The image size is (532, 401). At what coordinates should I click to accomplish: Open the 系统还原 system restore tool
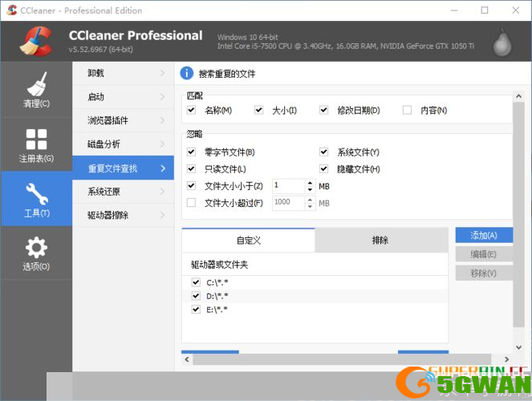click(123, 192)
